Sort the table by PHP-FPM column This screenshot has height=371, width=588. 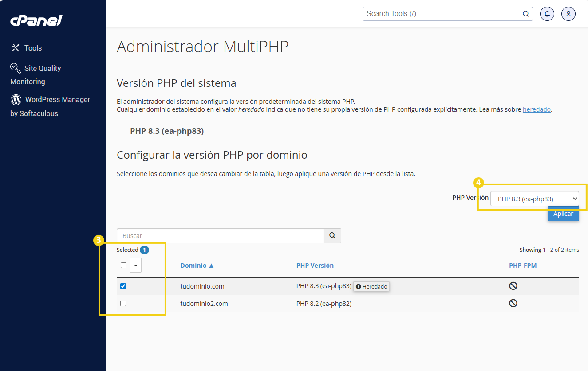pos(524,265)
